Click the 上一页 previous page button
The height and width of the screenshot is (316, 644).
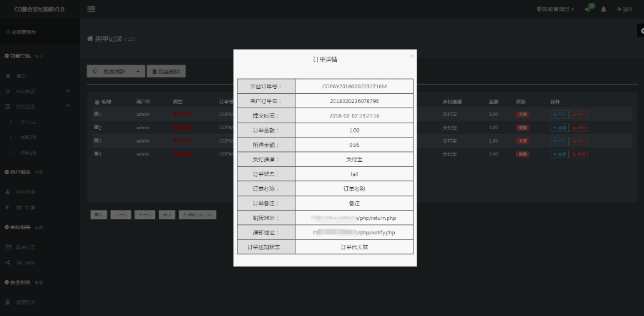(121, 215)
